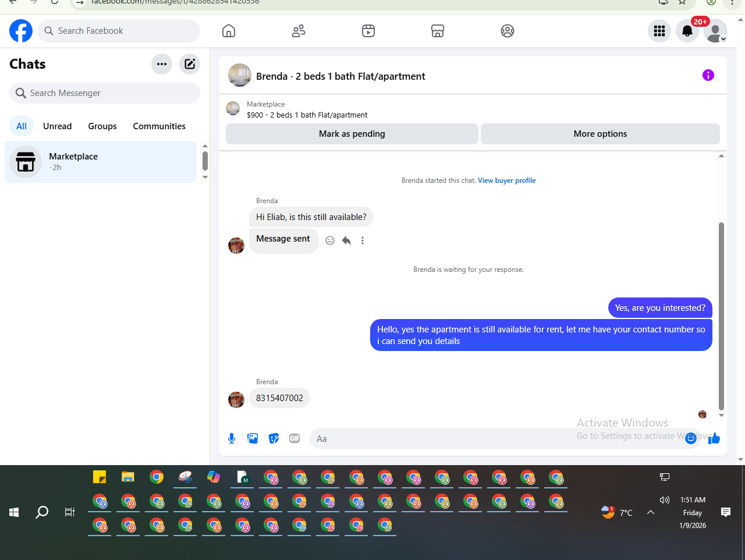Click the Search Facebook field

(x=119, y=31)
